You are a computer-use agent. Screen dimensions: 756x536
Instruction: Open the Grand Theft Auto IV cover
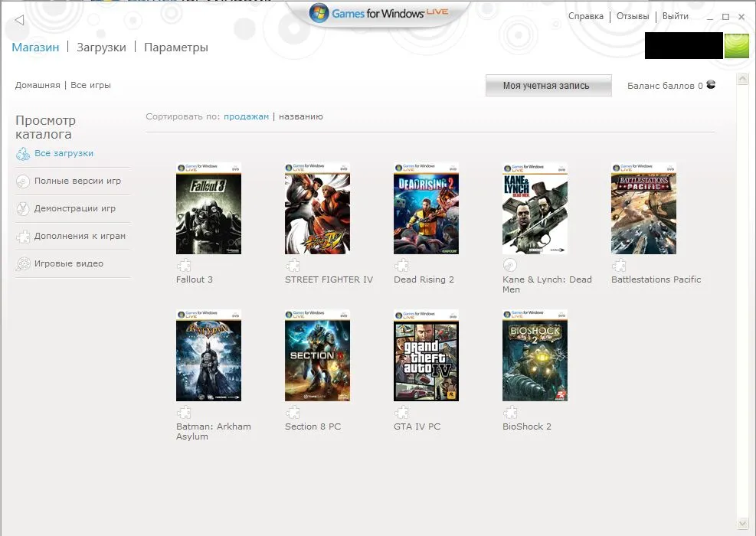click(426, 356)
